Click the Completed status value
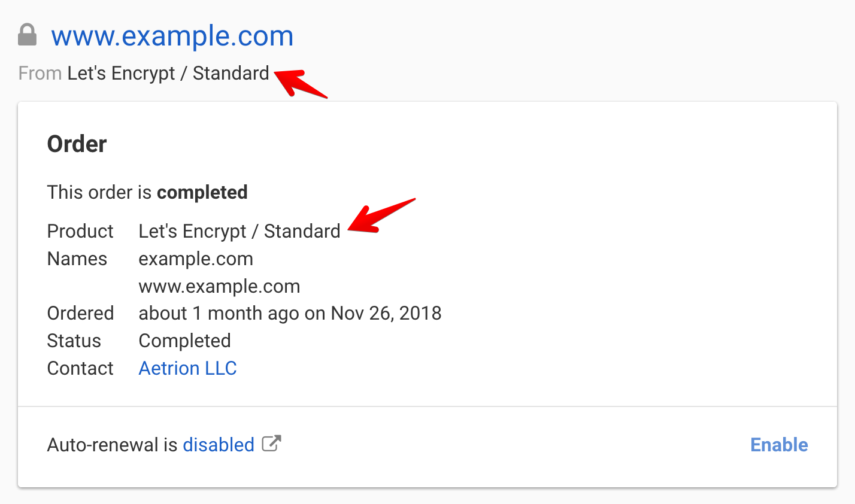This screenshot has height=504, width=855. pos(184,341)
